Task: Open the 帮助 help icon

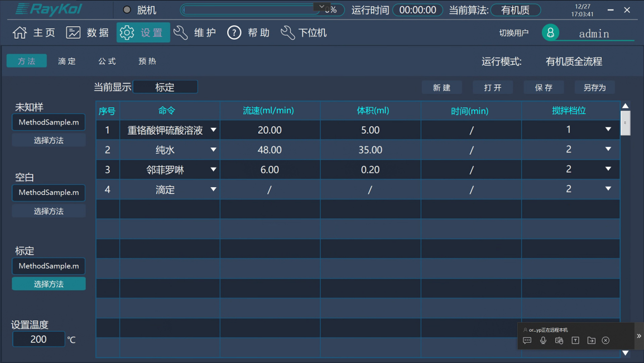Action: pyautogui.click(x=234, y=32)
